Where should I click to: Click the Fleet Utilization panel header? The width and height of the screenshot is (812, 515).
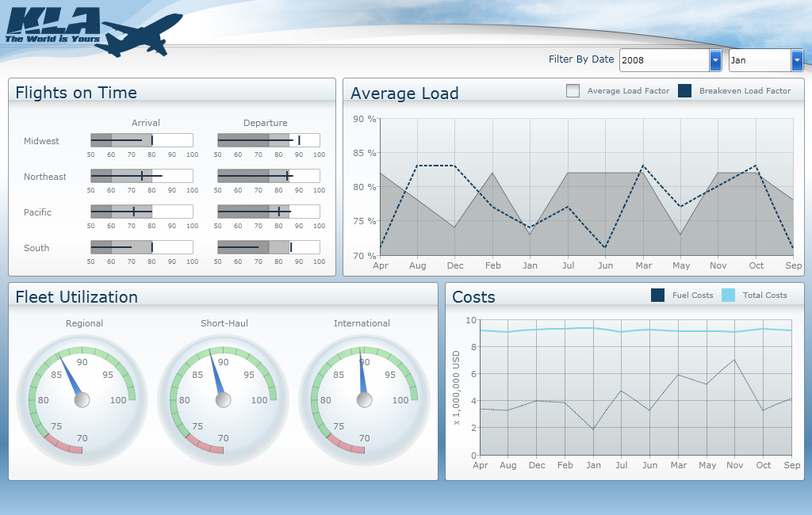[x=76, y=297]
